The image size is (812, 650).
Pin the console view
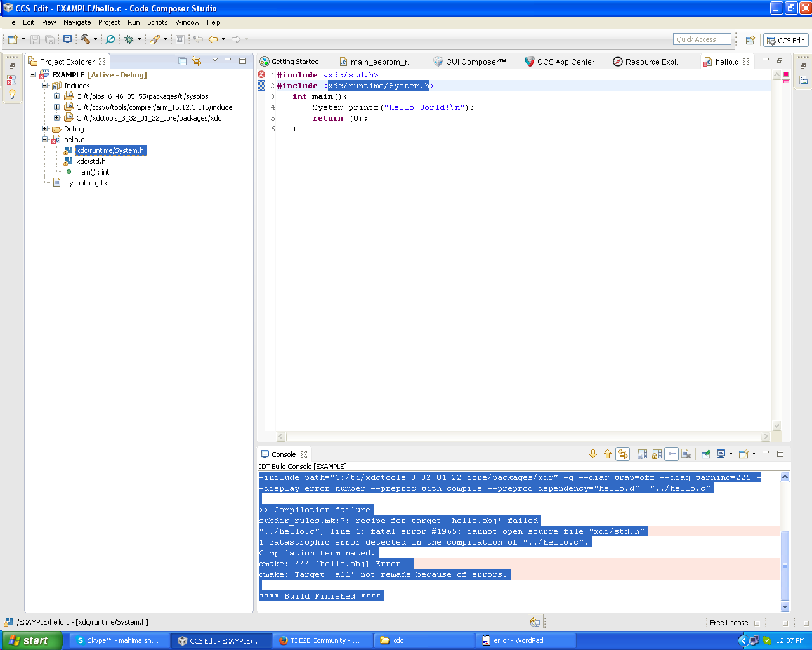coord(705,454)
